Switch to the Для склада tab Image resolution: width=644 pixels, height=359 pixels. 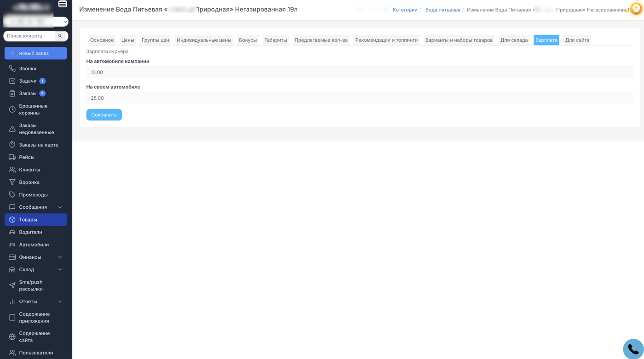514,40
